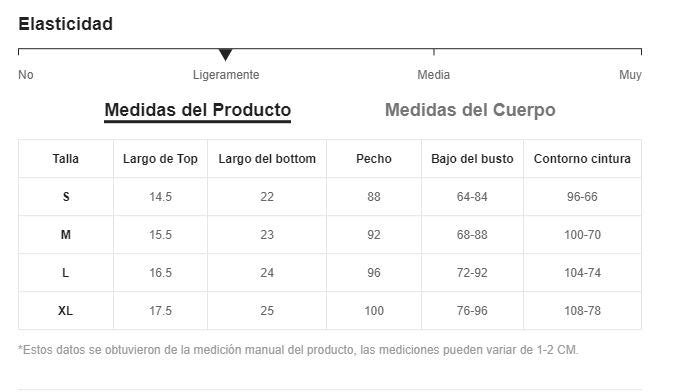Click the No elasticity label
673x392 pixels.
click(26, 75)
